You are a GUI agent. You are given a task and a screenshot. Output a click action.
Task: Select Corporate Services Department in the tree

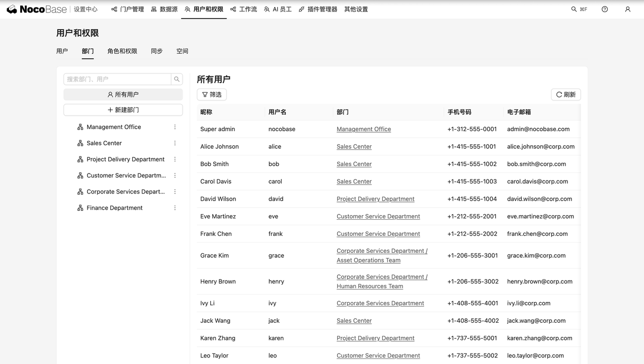pos(126,192)
